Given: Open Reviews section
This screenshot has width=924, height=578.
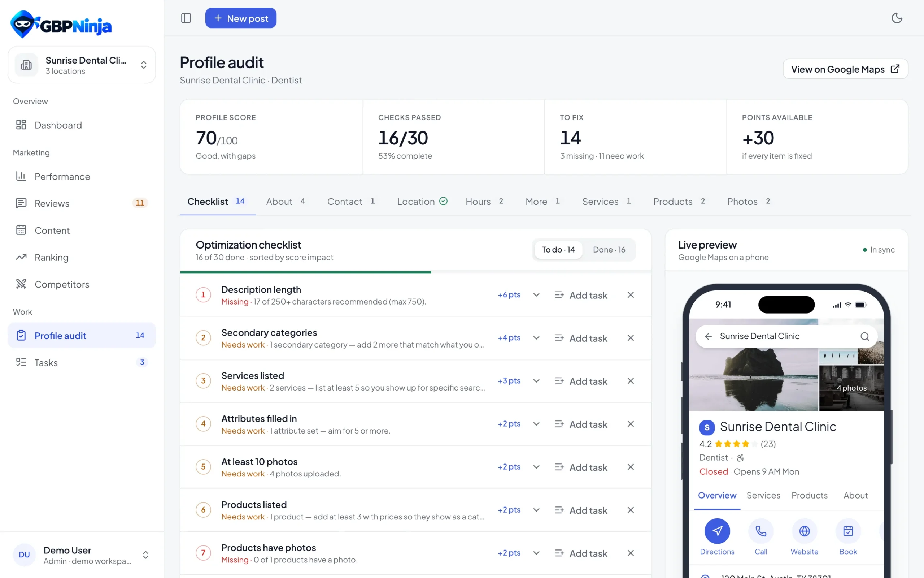Looking at the screenshot, I should [x=82, y=203].
